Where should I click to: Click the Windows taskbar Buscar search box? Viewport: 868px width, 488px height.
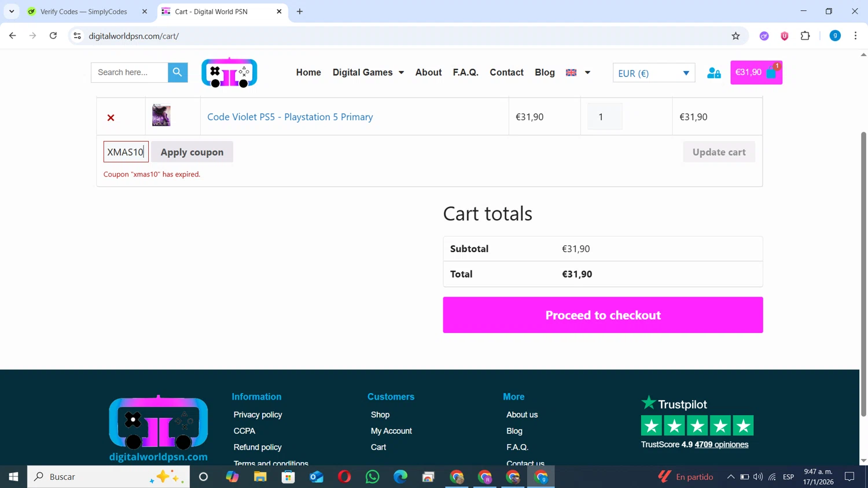(x=109, y=476)
